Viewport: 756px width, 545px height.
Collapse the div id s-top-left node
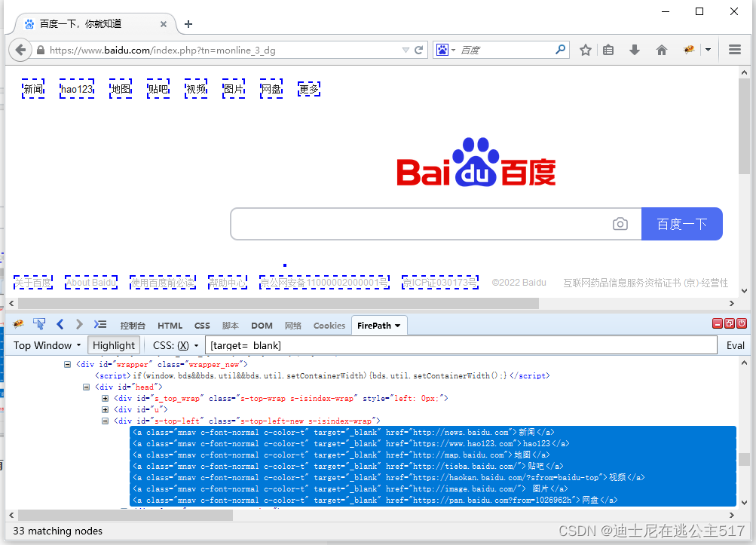point(105,421)
